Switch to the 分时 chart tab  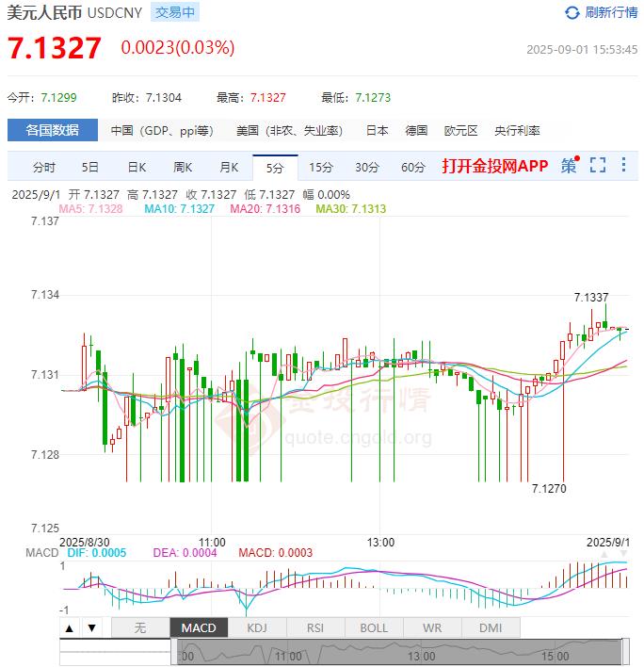(44, 168)
